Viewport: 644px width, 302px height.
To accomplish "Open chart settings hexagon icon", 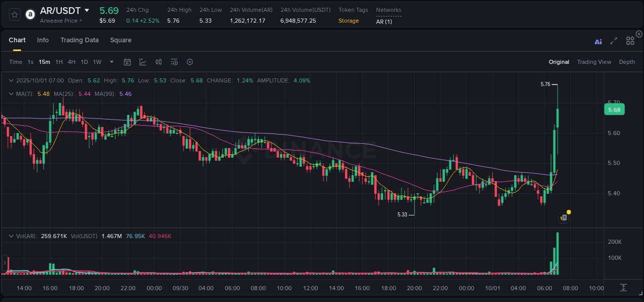I will (x=190, y=62).
